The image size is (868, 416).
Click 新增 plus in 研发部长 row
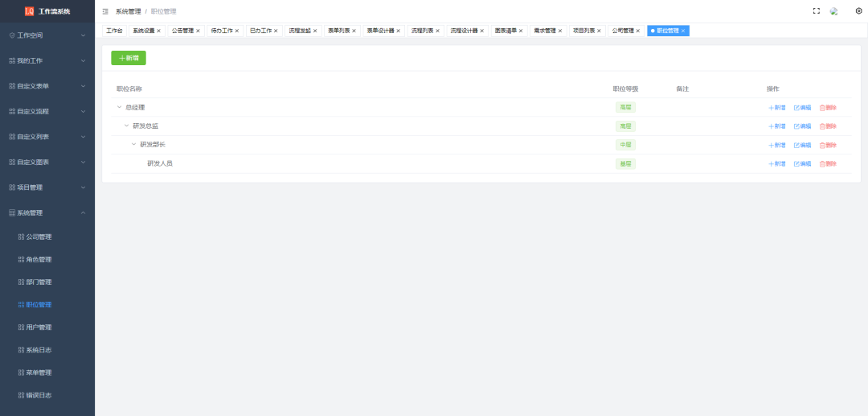pyautogui.click(x=771, y=146)
